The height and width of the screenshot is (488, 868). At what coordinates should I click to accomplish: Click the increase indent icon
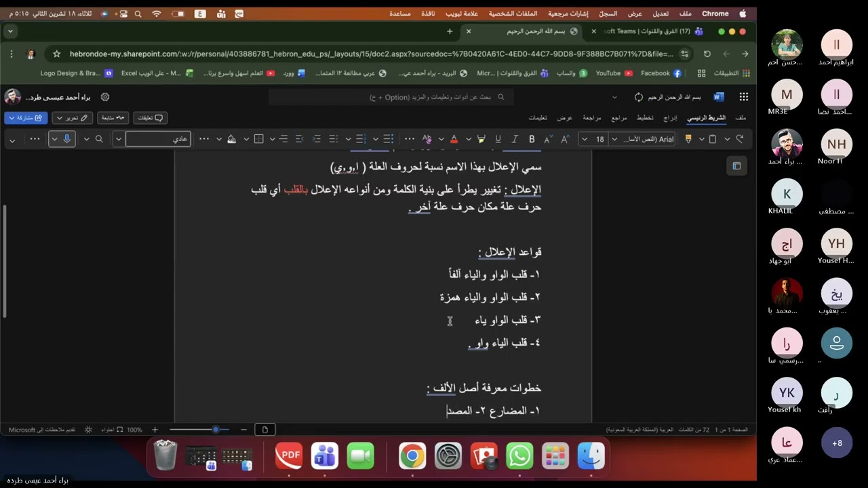click(x=299, y=139)
